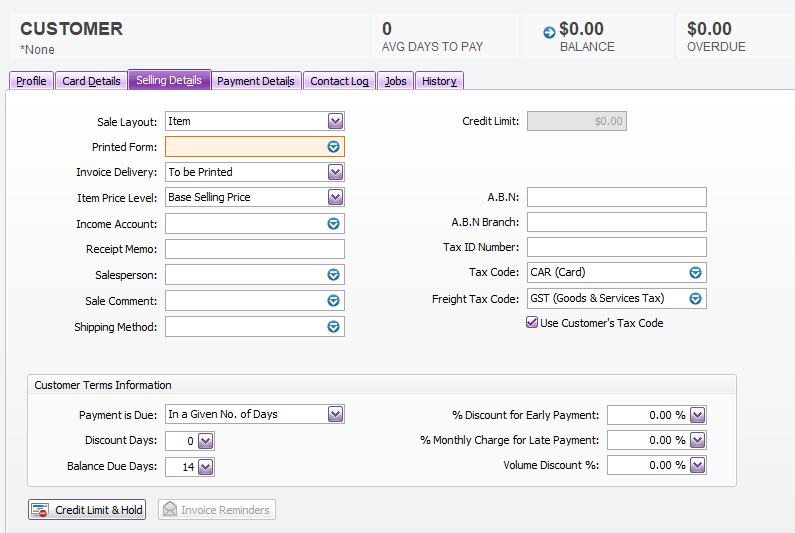The height and width of the screenshot is (533, 795).
Task: Open the Printed Form lookup arrow
Action: pos(334,147)
